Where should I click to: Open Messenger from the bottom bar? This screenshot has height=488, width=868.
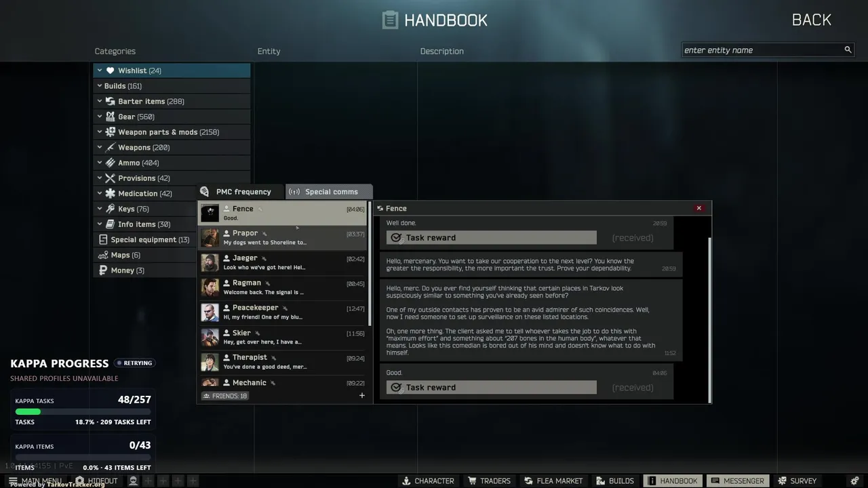point(738,481)
